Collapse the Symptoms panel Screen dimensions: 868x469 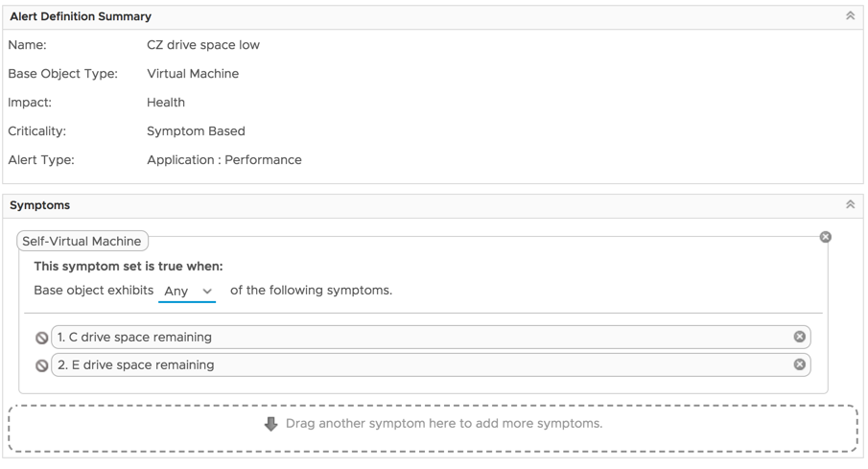pos(850,205)
